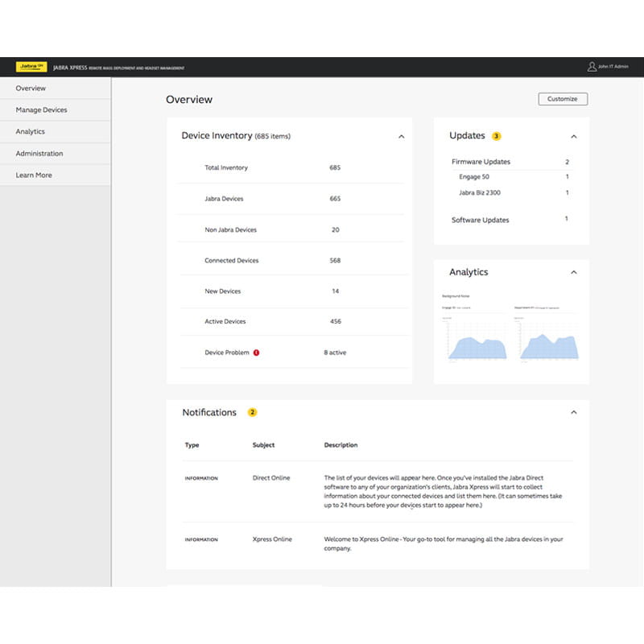Collapse the Analytics panel
This screenshot has height=644, width=644.
[x=574, y=272]
